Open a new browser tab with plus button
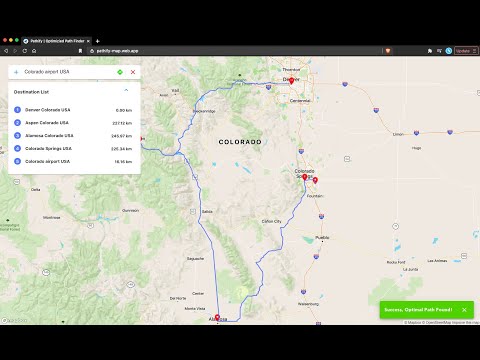The height and width of the screenshot is (360, 480). 97,41
